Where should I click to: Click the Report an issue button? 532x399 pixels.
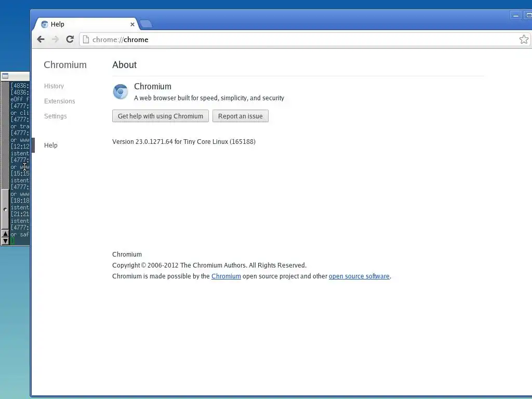[240, 116]
